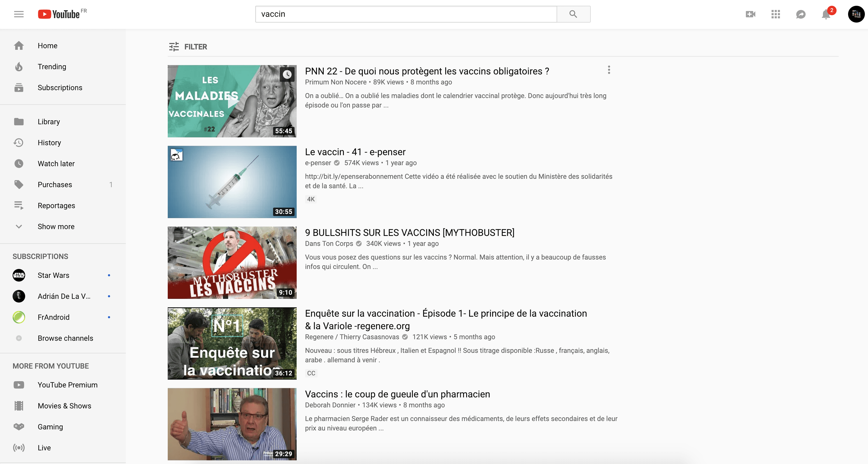Click the Gaming controller icon

(x=19, y=427)
